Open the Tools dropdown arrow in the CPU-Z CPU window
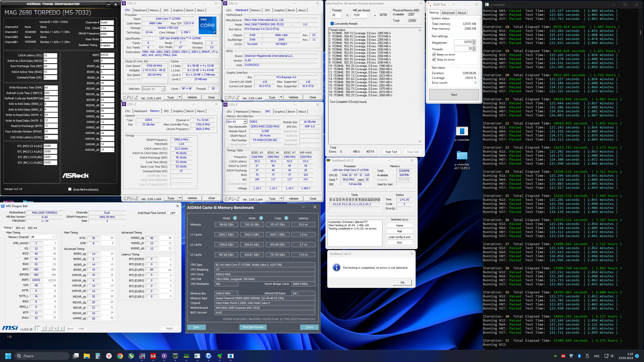Screen dimensions: 644x362 pyautogui.click(x=180, y=97)
